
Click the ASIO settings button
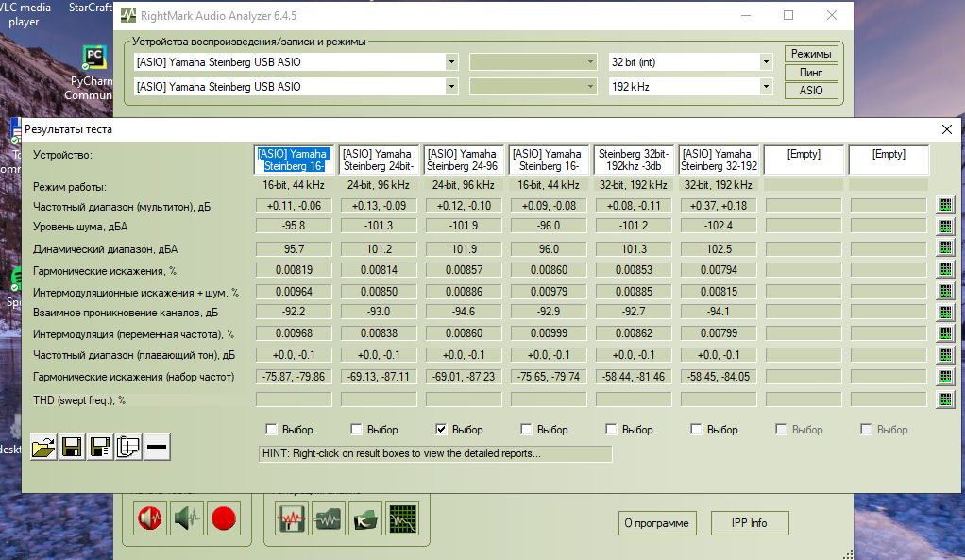tap(811, 91)
